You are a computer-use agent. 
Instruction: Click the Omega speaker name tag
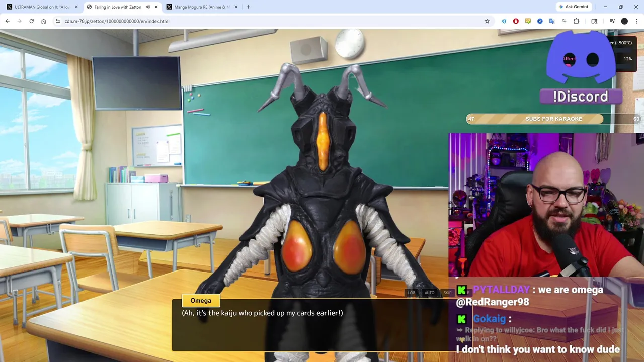point(201,301)
